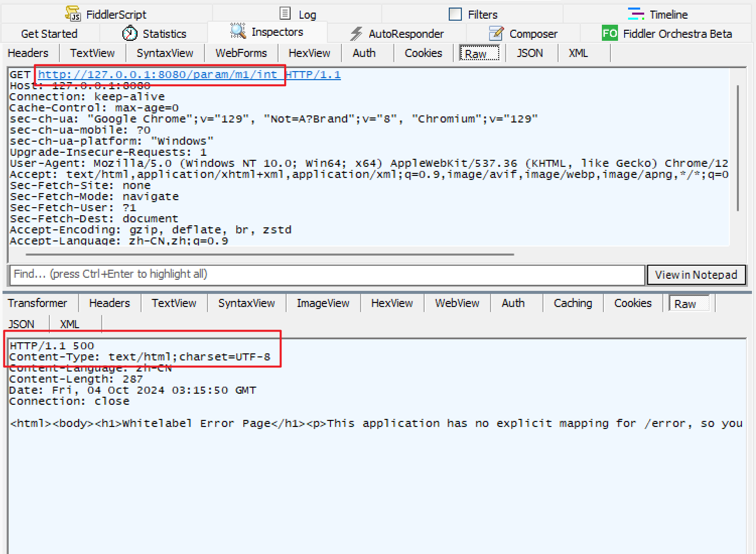
Task: Click the response Connection: close line
Action: tap(70, 401)
